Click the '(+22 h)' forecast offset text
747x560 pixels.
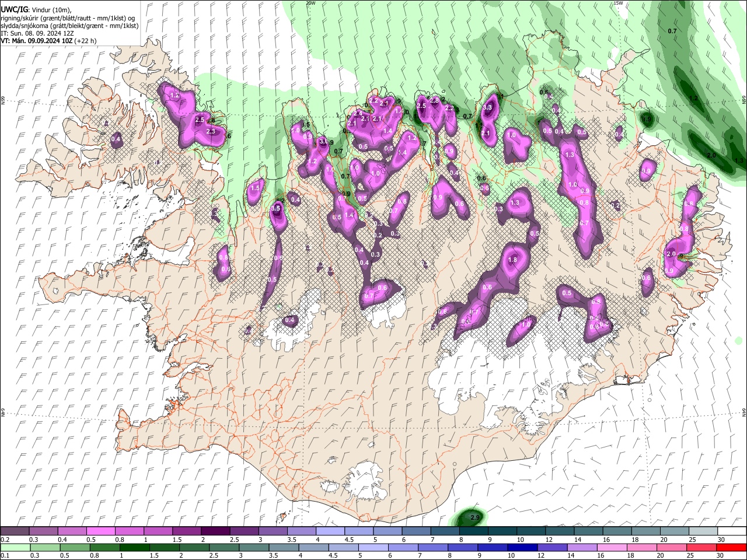click(x=85, y=41)
